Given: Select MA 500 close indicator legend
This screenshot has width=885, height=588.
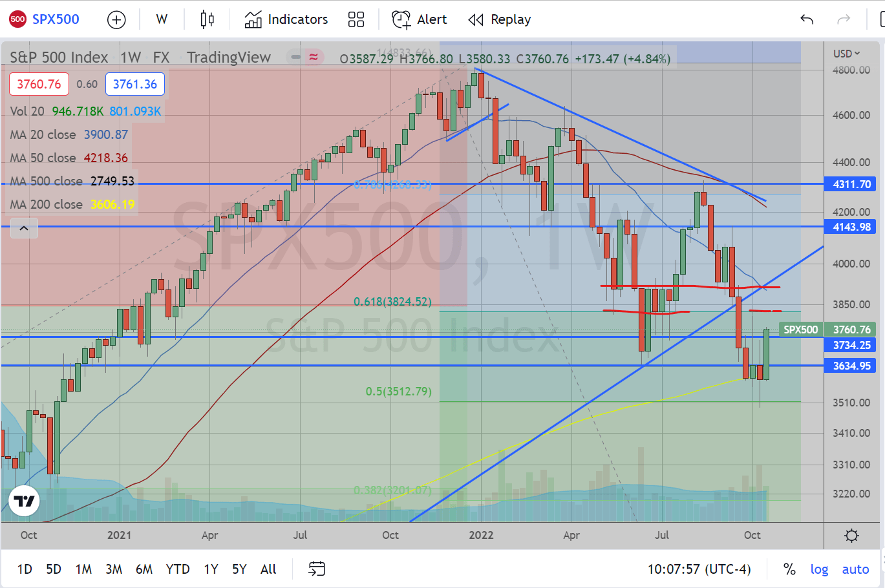Looking at the screenshot, I should point(46,181).
